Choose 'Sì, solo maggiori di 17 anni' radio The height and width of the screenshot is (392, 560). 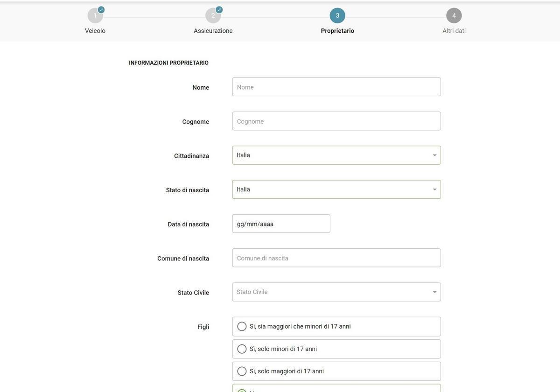point(242,371)
